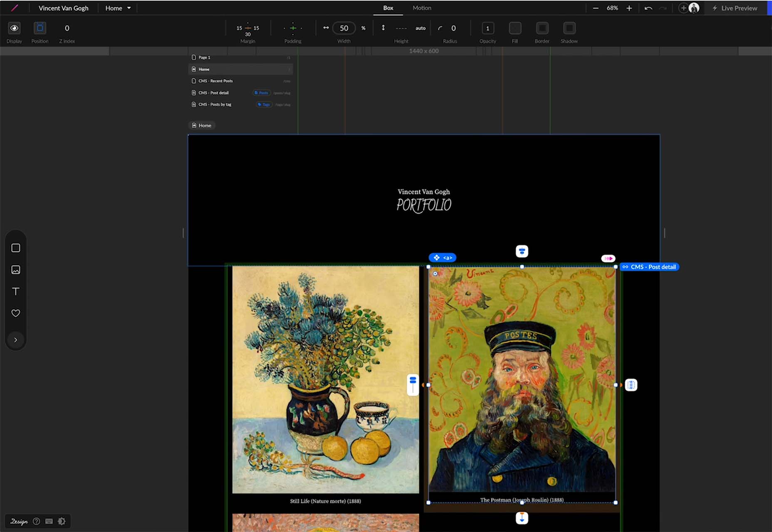772x532 pixels.
Task: Click the Still Life (Nature morte) caption
Action: tap(326, 501)
